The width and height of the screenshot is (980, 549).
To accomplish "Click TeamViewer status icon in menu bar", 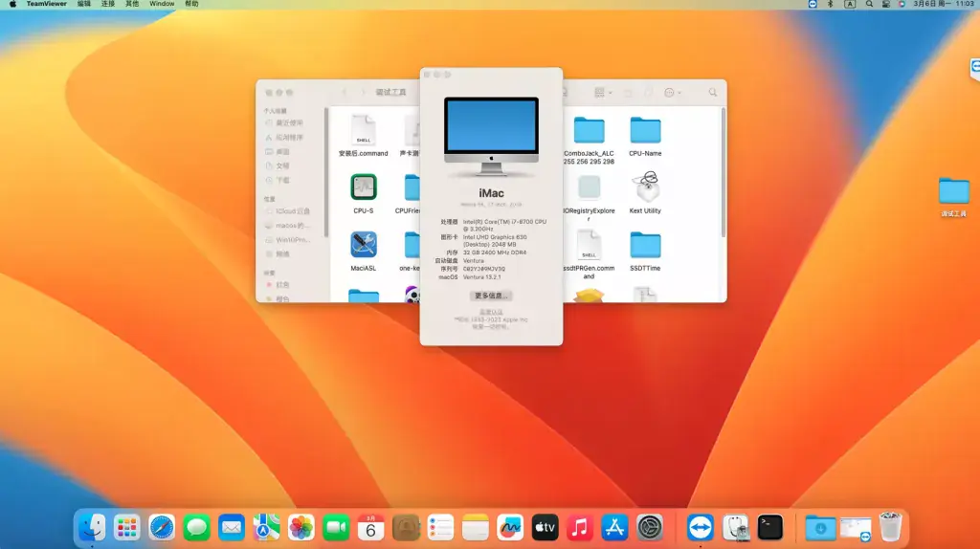I will click(813, 4).
